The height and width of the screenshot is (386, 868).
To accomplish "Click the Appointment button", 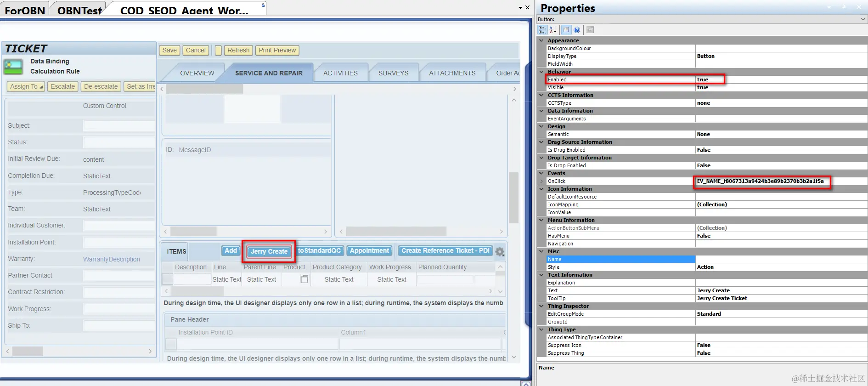I will click(369, 250).
